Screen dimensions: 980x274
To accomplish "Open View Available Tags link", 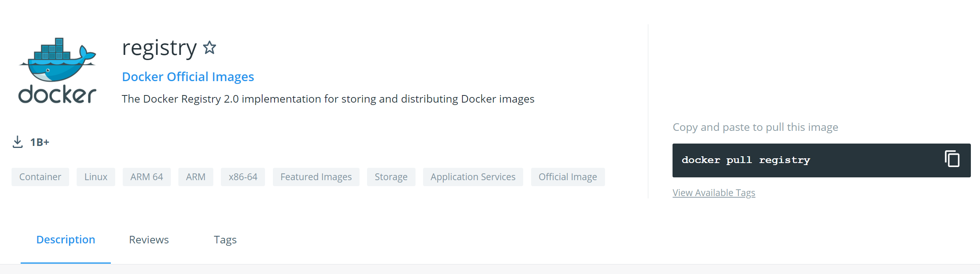I will [x=714, y=192].
